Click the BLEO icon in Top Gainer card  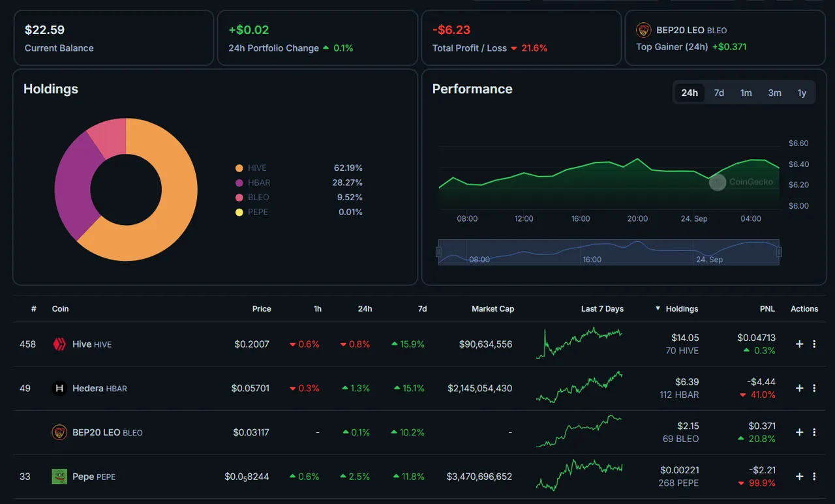[644, 30]
